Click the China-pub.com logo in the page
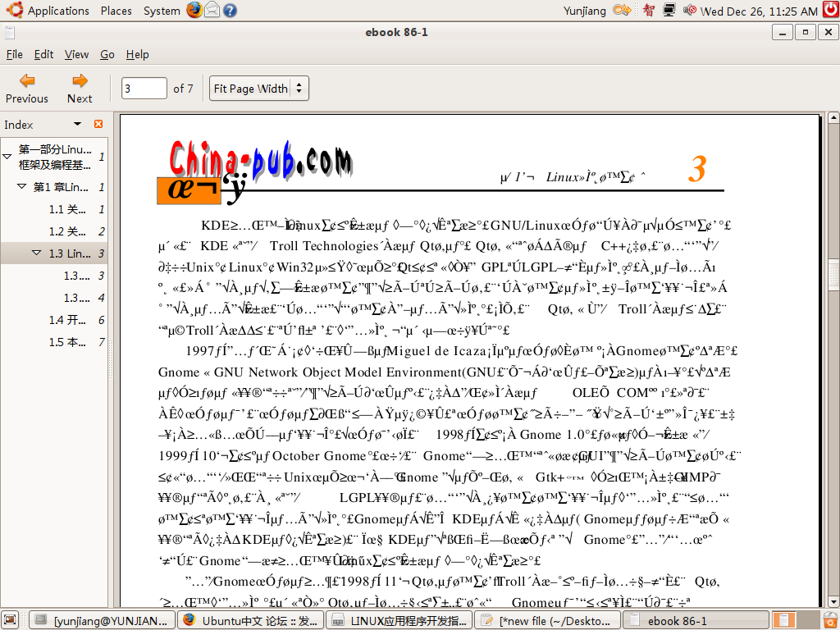Image resolution: width=840 pixels, height=630 pixels. [x=260, y=158]
